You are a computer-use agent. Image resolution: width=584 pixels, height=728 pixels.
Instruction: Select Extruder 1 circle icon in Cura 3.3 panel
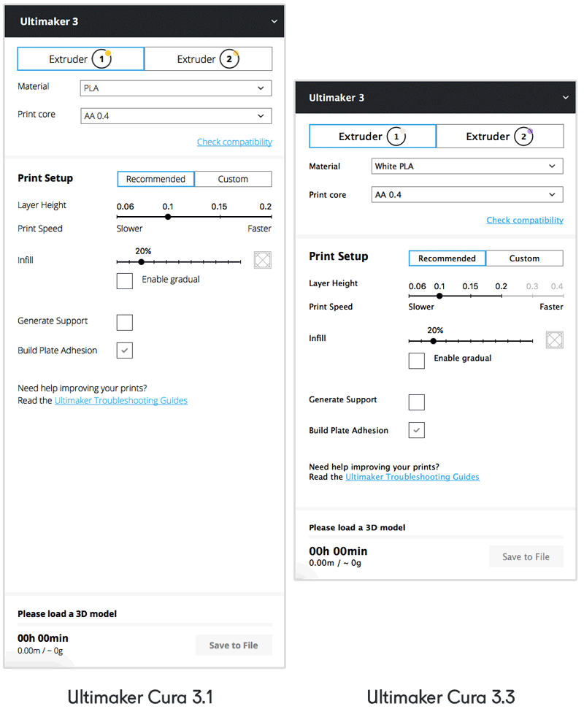pos(396,137)
